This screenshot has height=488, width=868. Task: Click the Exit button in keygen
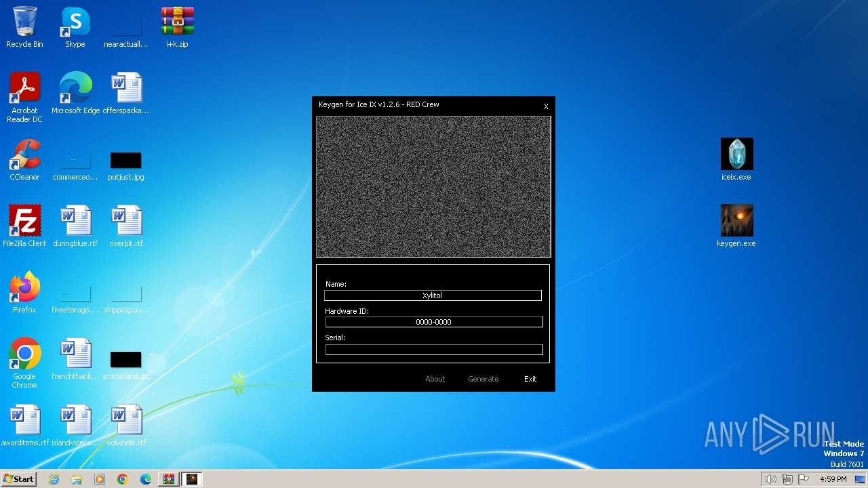pyautogui.click(x=530, y=379)
